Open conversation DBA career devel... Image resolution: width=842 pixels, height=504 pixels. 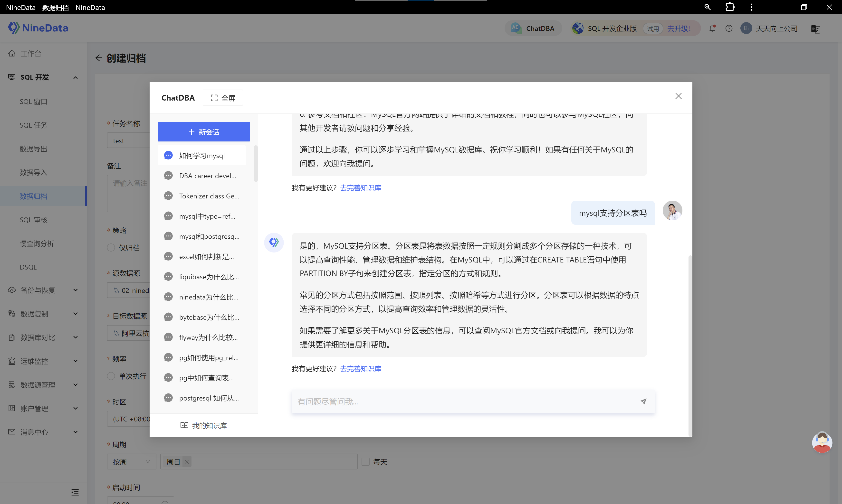tap(202, 176)
